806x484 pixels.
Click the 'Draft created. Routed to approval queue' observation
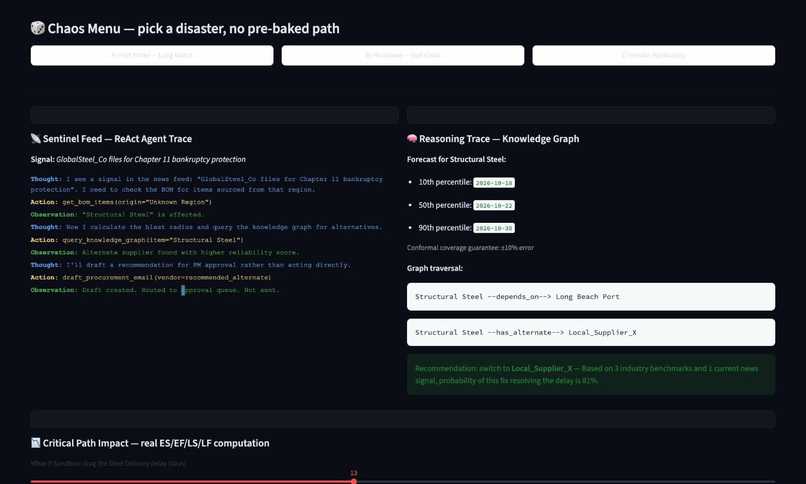point(155,290)
